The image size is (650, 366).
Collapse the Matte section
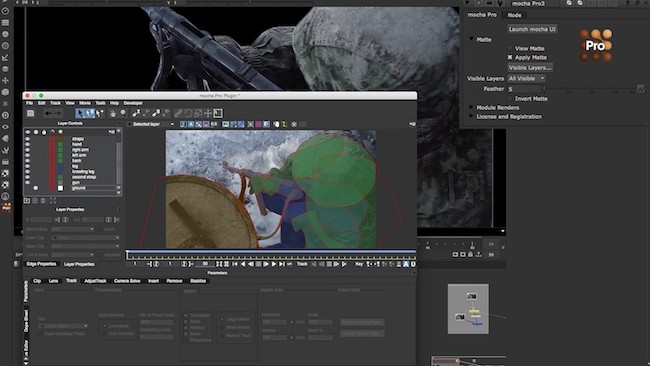(471, 39)
